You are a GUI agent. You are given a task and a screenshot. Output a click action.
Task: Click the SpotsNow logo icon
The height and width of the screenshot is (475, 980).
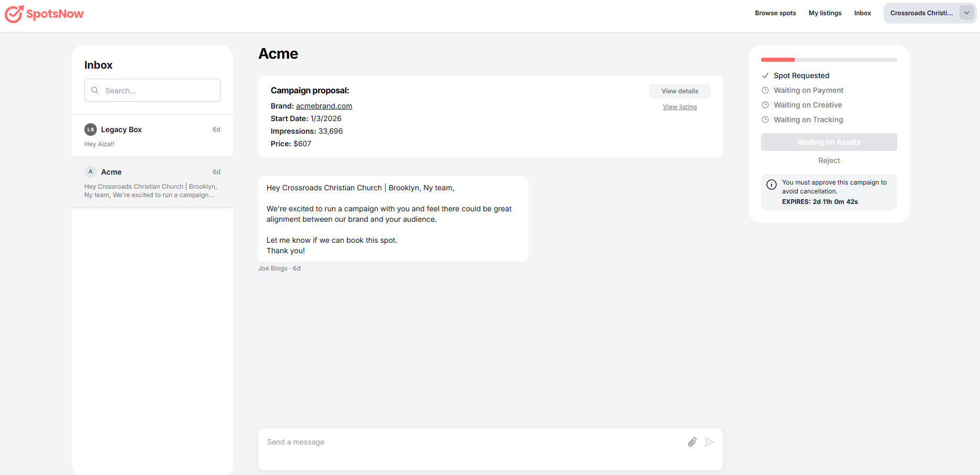14,14
